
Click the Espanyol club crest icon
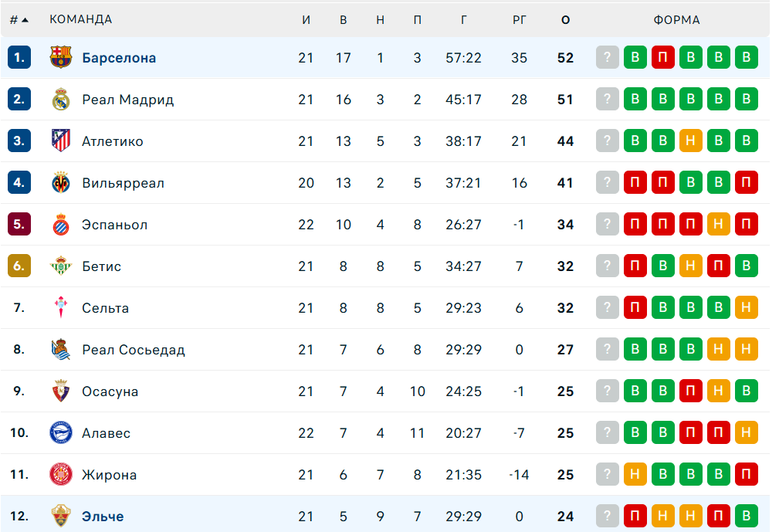[x=60, y=225]
